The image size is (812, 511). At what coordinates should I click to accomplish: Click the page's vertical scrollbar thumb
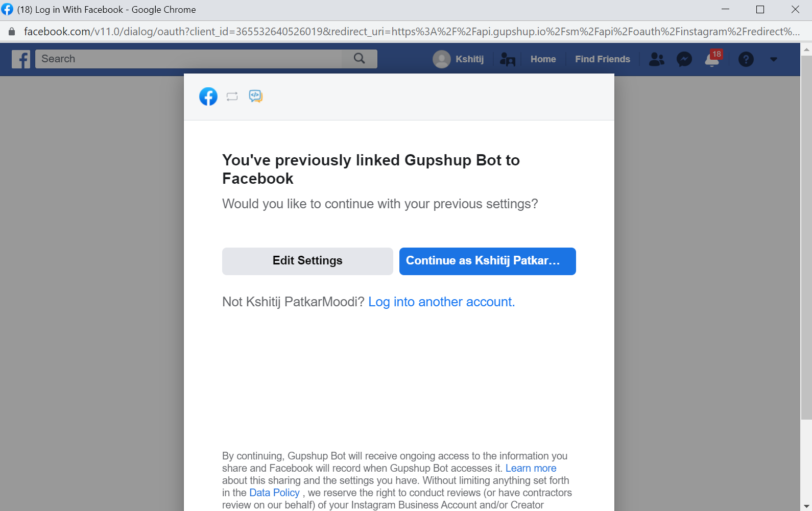coord(806,237)
